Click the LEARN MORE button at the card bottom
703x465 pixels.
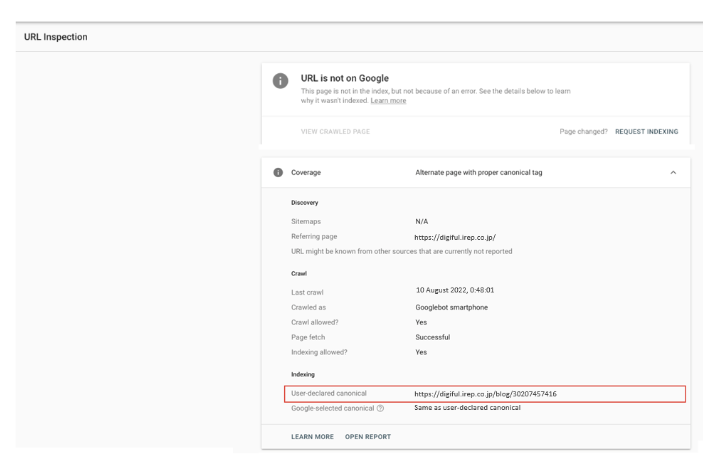pos(312,437)
